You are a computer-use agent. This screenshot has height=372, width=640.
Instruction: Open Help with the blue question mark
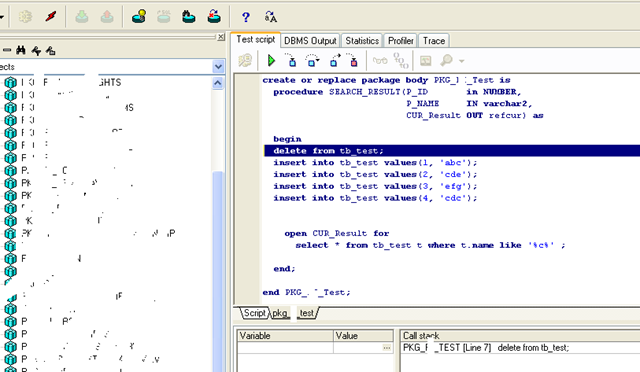click(x=245, y=17)
